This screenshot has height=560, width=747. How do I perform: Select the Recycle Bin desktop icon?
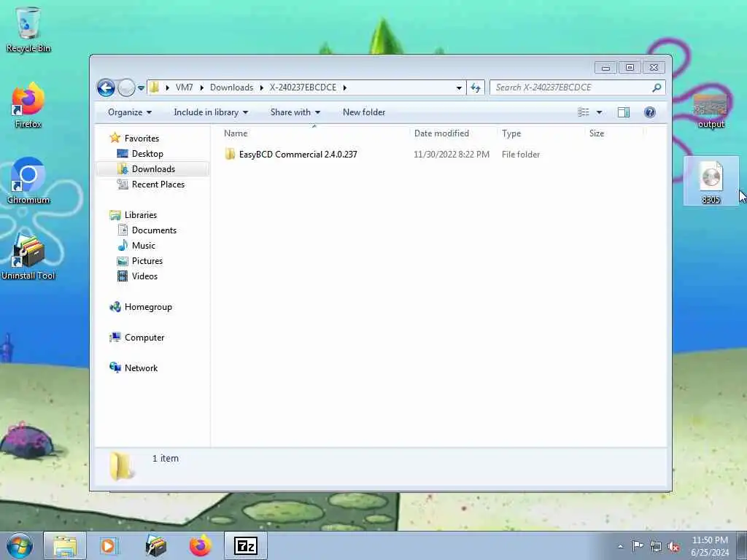click(x=28, y=30)
